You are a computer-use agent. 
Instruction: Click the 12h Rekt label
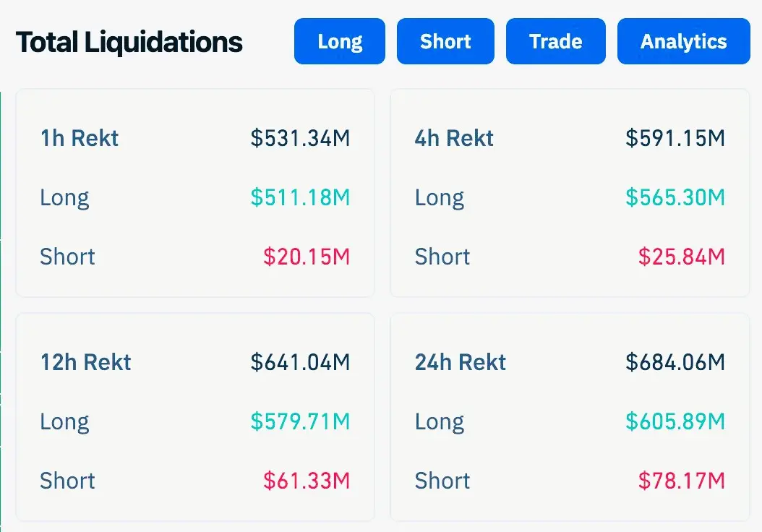[86, 362]
